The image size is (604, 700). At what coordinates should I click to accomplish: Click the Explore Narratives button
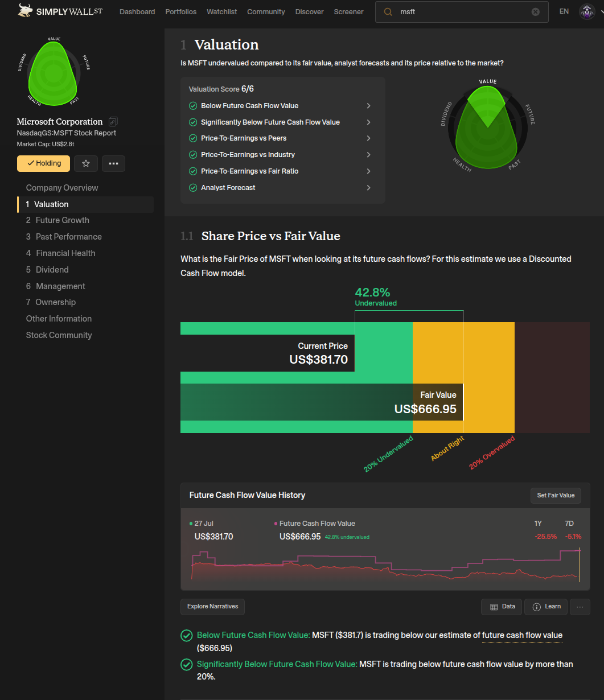212,607
